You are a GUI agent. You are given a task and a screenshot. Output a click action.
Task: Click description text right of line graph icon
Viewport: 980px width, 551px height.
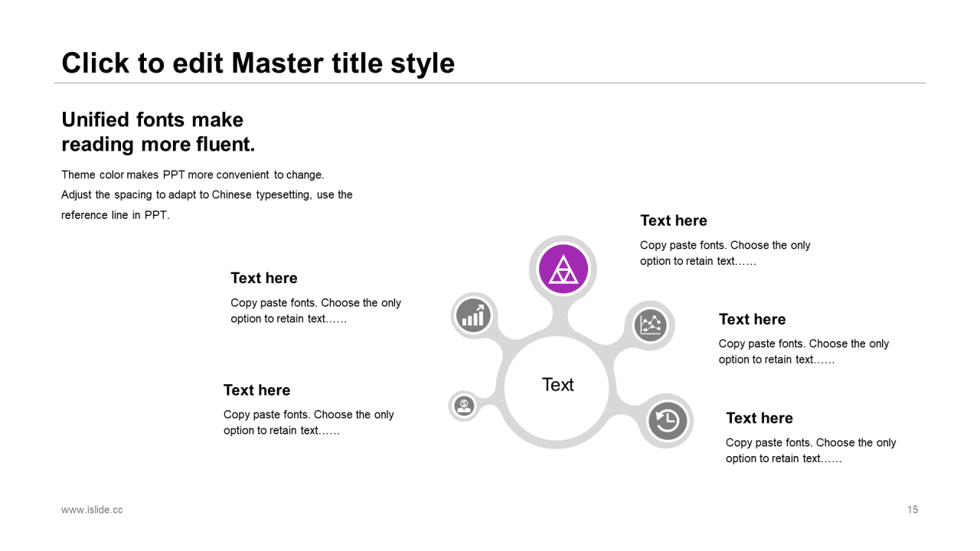pos(803,352)
